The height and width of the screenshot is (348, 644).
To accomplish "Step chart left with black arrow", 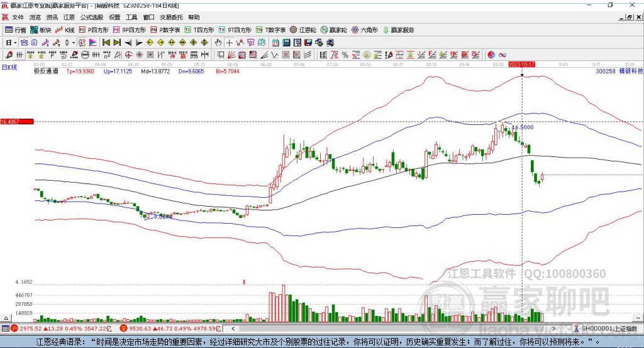I will [128, 43].
